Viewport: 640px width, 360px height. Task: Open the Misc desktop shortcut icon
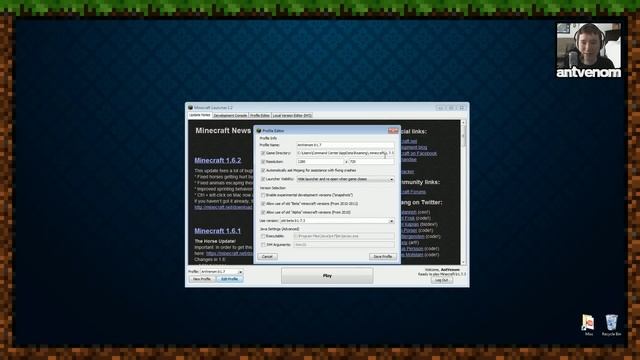588,325
